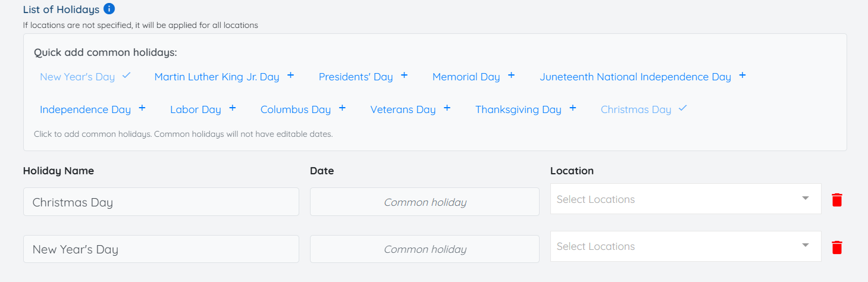Viewport: 868px width, 282px height.
Task: Click the Christmas Day holiday name field
Action: (x=161, y=202)
